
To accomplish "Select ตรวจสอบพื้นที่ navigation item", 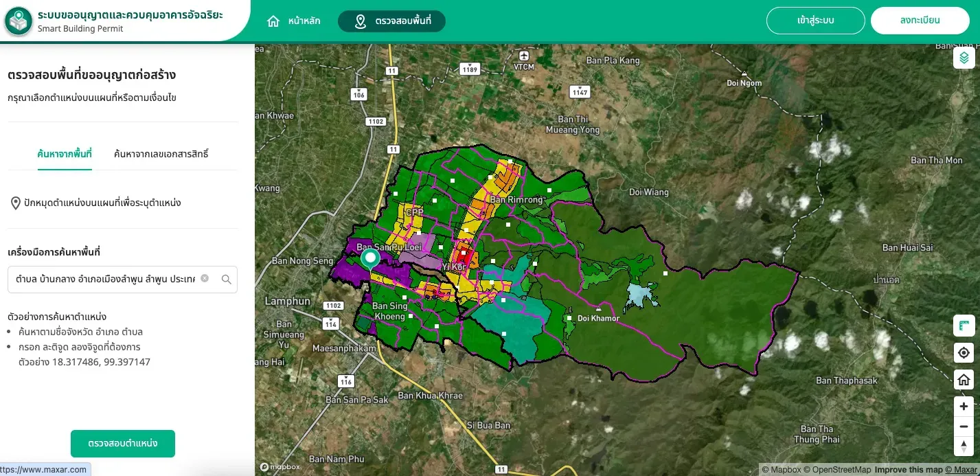I will [391, 21].
